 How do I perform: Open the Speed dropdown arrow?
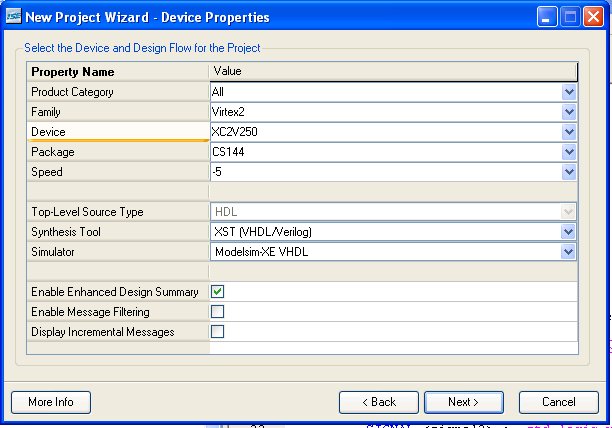[569, 172]
